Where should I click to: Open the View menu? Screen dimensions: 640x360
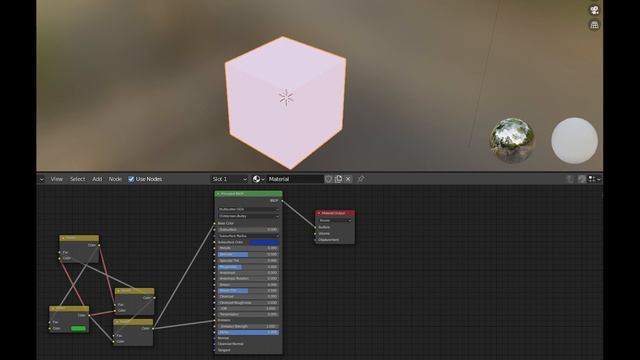[57, 179]
